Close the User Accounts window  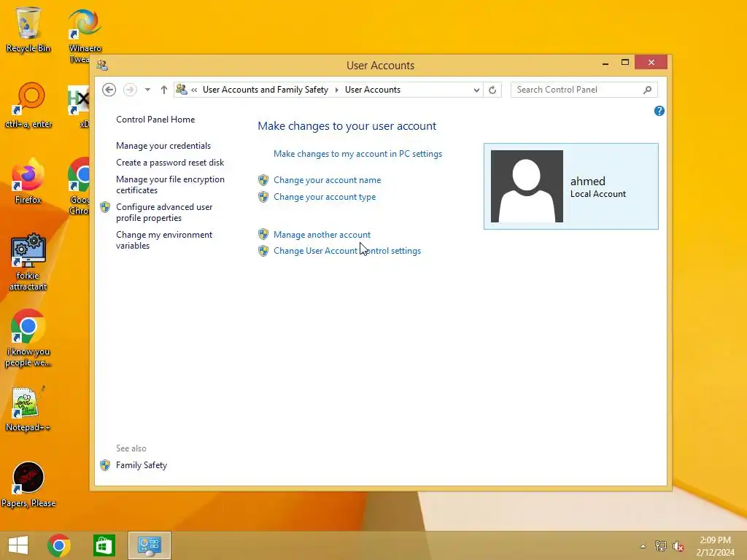coord(651,63)
